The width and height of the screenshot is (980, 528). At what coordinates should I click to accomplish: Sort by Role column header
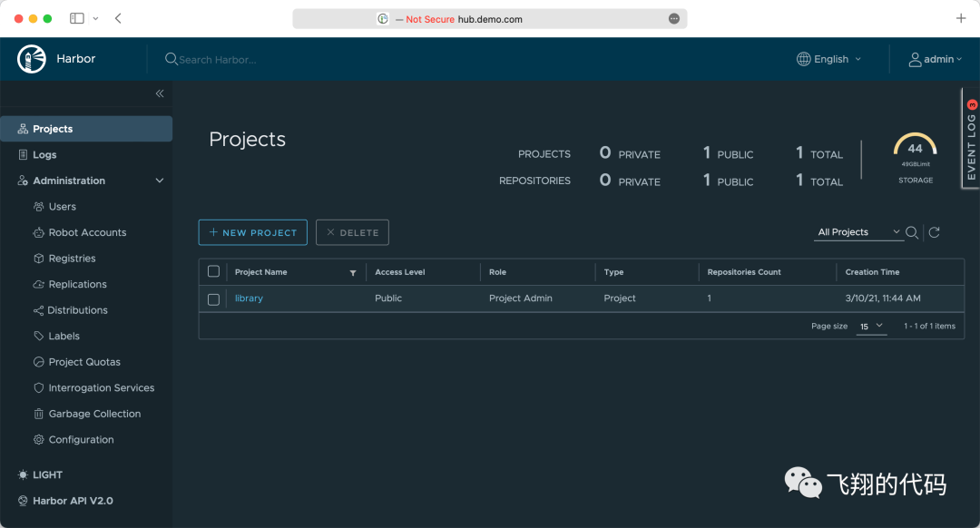click(497, 272)
